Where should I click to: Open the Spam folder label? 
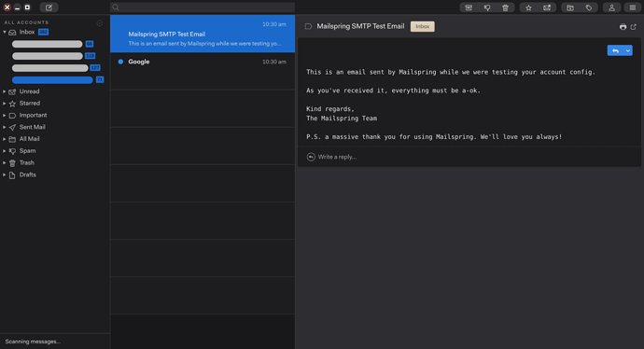[x=27, y=151]
